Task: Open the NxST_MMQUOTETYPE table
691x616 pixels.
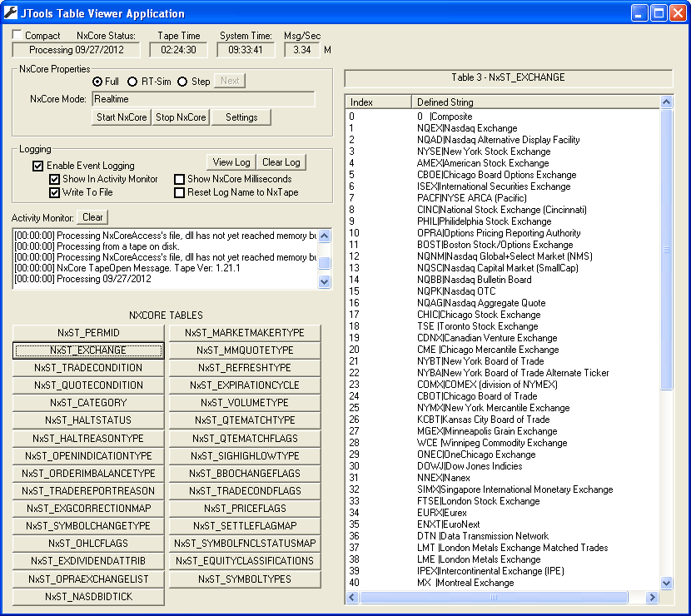Action: point(245,350)
